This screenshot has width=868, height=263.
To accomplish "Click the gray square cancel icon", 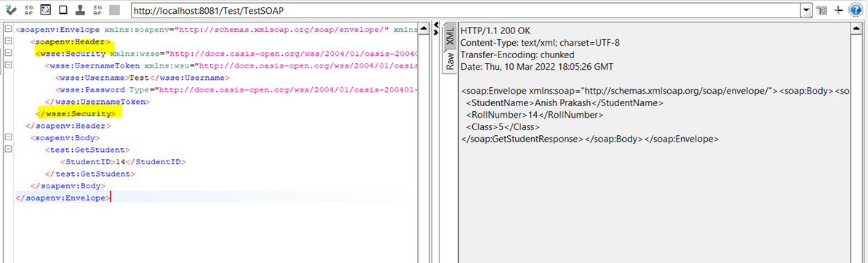I will [114, 10].
